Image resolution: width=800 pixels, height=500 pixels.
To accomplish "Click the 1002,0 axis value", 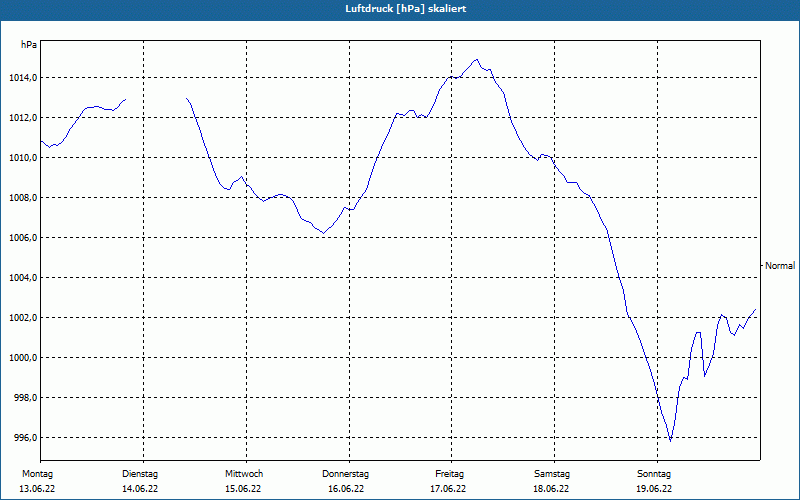I will point(23,318).
